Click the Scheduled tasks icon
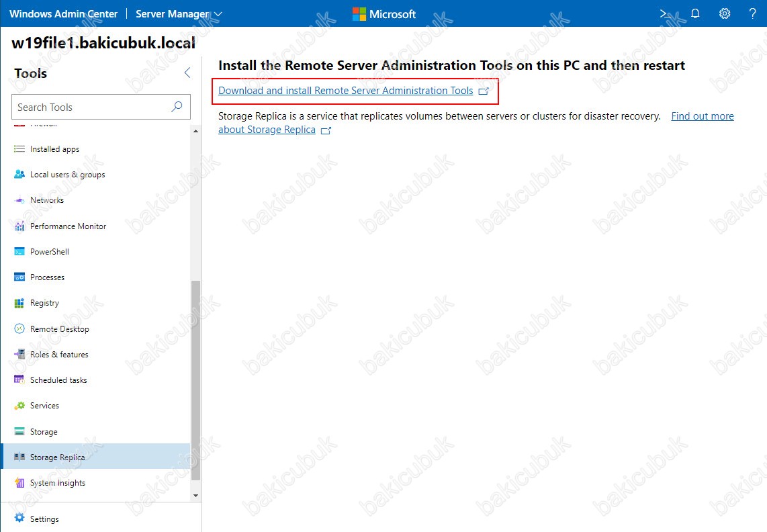This screenshot has height=532, width=767. pos(19,380)
